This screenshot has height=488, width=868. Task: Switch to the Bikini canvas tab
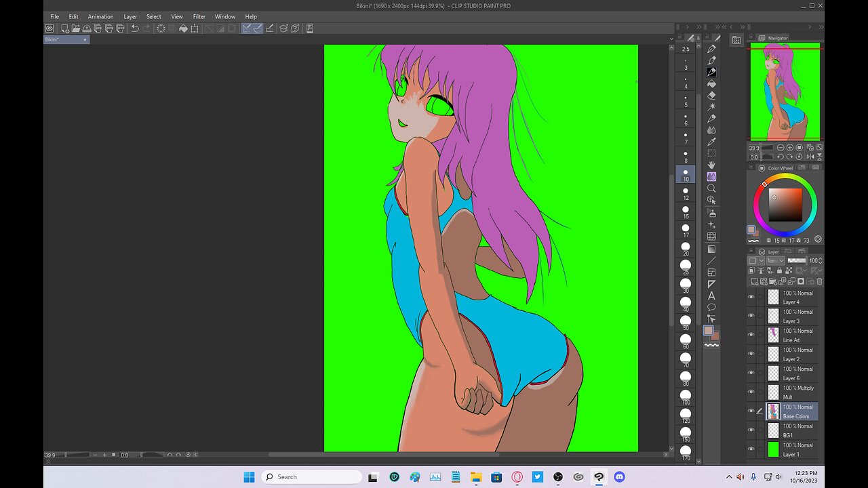tap(66, 39)
